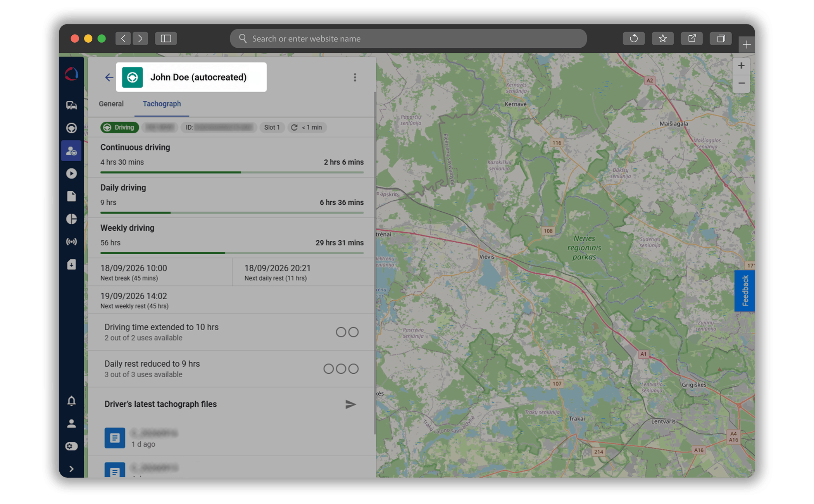This screenshot has width=814, height=504.
Task: Click the refresh '< 1 min' chip
Action: (307, 127)
